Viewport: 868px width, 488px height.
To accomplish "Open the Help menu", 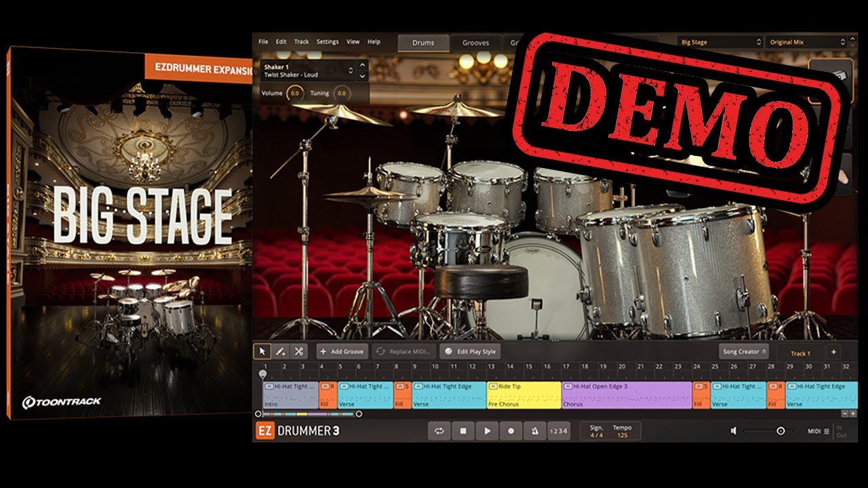I will (x=374, y=42).
